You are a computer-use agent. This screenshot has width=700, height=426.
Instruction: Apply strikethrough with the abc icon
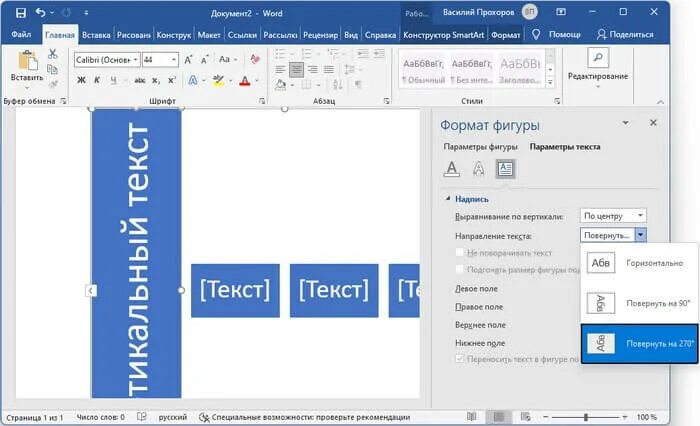pos(140,80)
